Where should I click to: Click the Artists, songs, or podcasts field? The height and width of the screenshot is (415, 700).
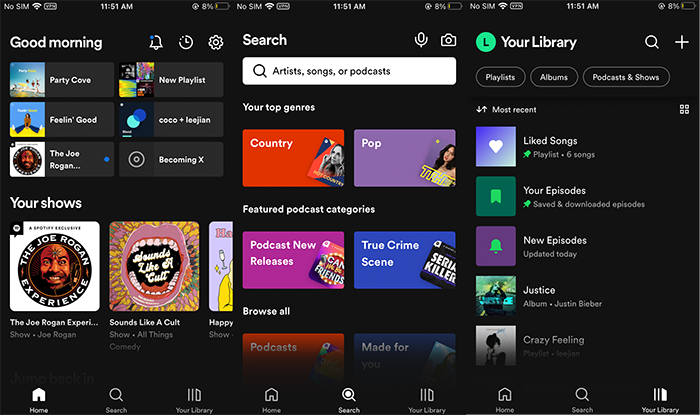point(349,71)
